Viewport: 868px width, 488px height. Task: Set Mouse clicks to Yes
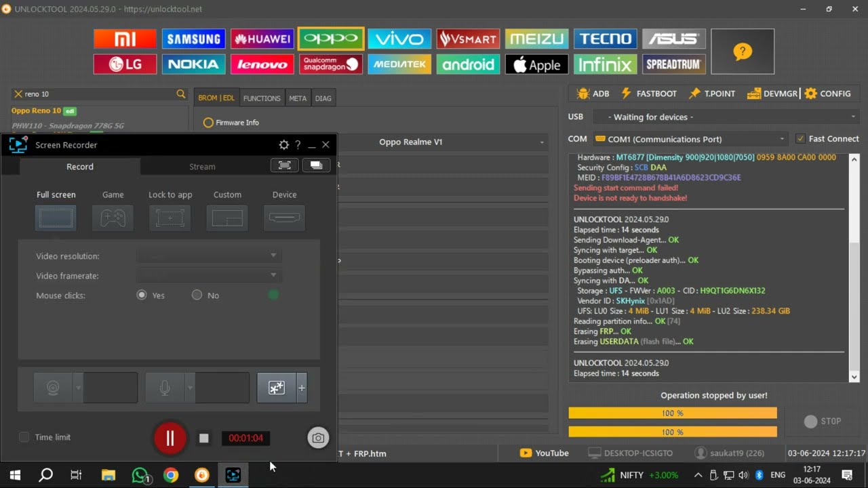(142, 295)
